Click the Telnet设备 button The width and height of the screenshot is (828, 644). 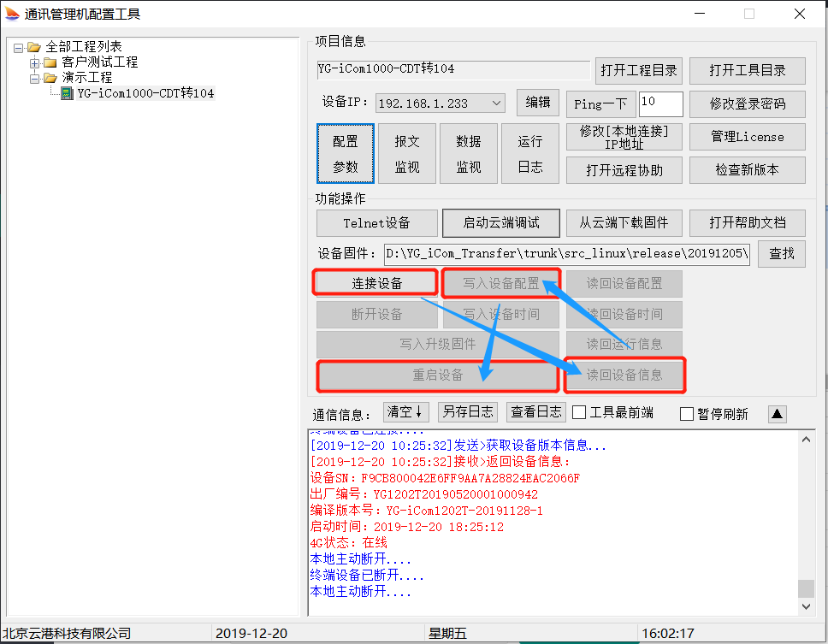(x=377, y=223)
